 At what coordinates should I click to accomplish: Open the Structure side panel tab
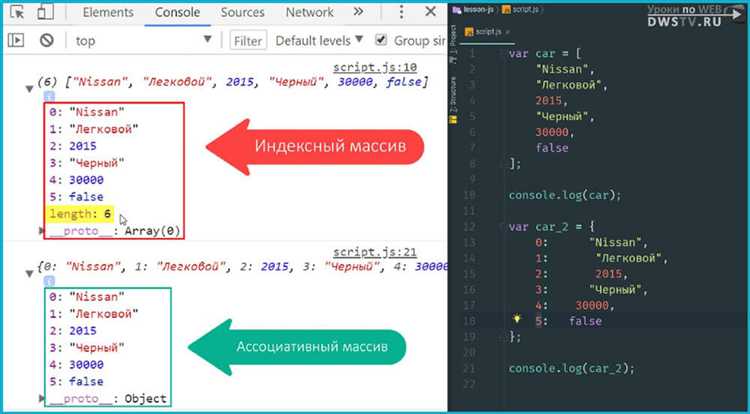click(454, 101)
